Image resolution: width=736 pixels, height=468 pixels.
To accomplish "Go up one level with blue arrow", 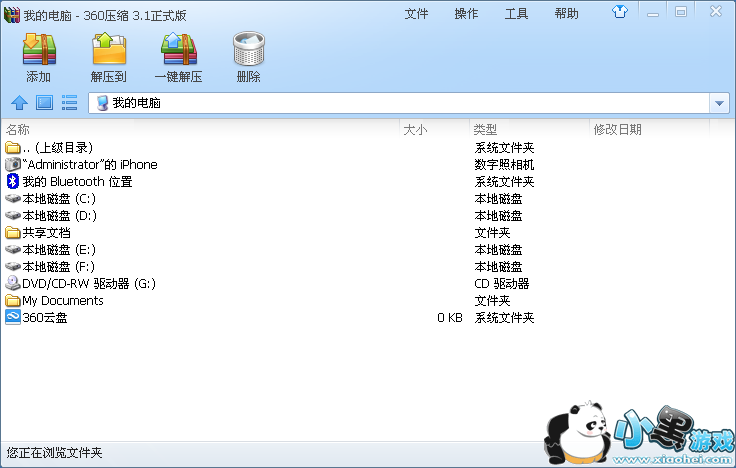I will click(x=19, y=102).
